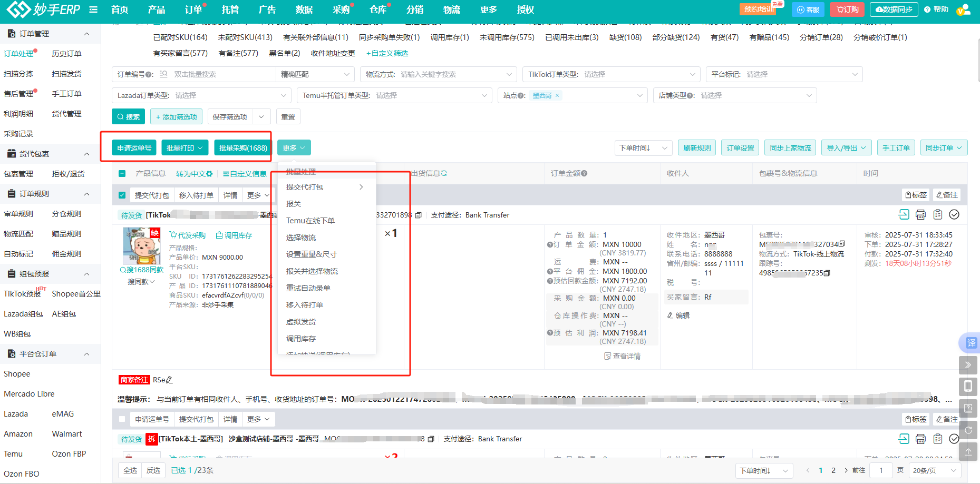Open the 物流方式 dropdown
Screen dimensions: 980x484
(439, 74)
